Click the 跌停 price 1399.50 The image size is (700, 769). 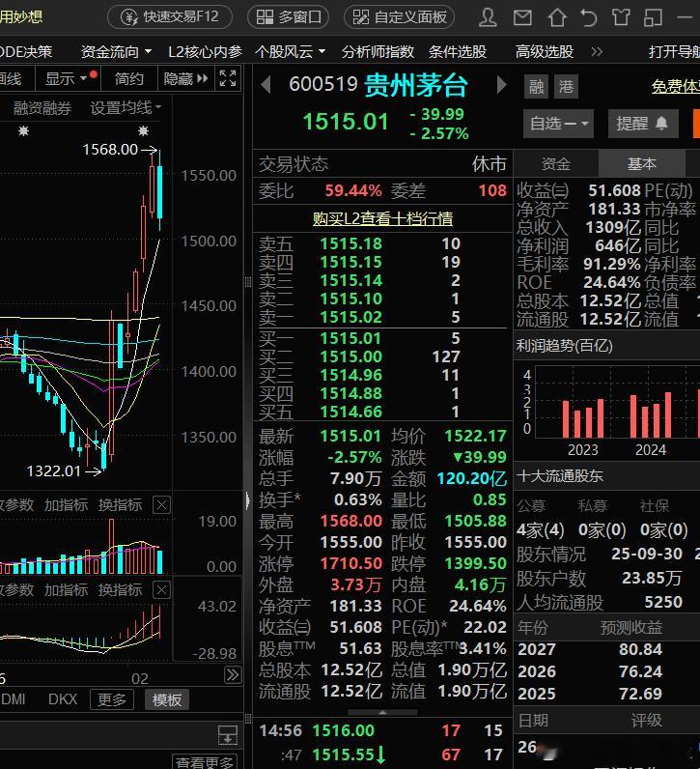475,563
